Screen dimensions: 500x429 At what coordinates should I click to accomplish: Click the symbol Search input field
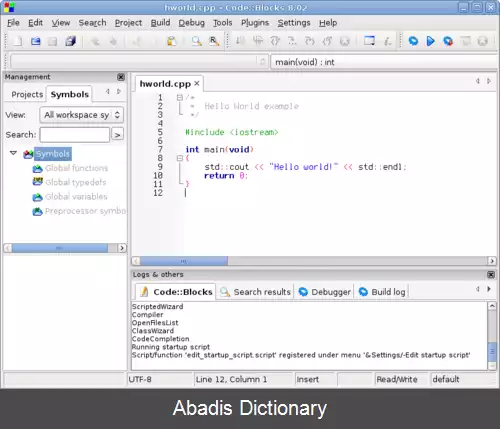(x=75, y=135)
